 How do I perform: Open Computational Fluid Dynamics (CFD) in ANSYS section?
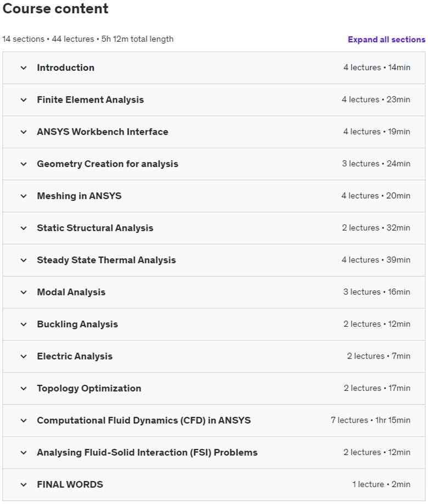pos(144,421)
